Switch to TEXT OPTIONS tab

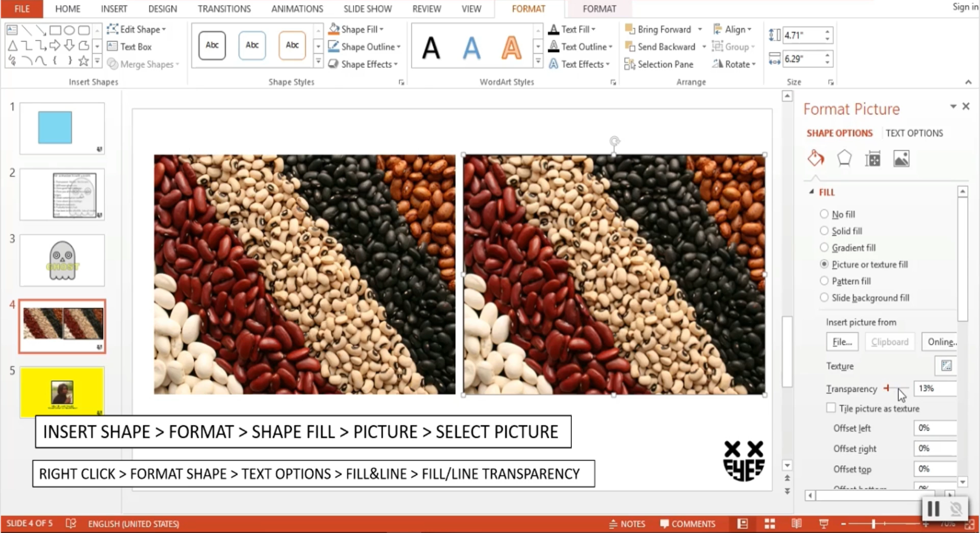914,133
